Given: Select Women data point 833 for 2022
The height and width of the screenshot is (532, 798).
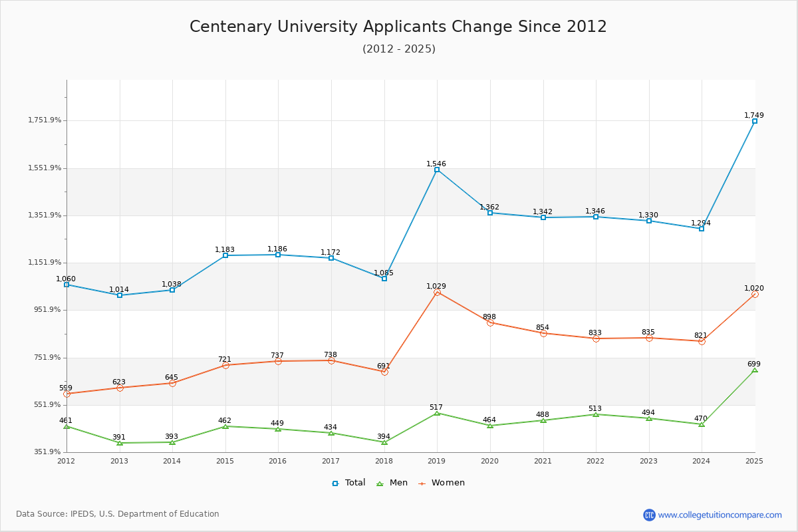Looking at the screenshot, I should pos(596,338).
